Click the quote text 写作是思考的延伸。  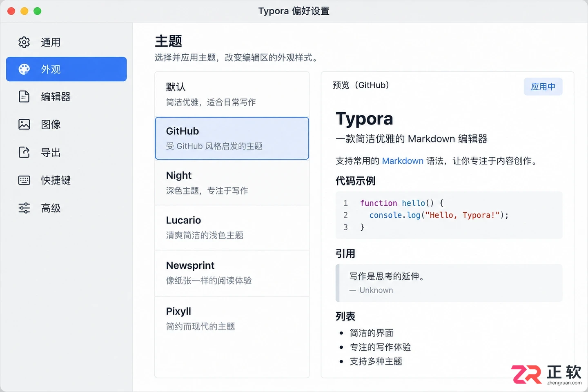coord(388,276)
